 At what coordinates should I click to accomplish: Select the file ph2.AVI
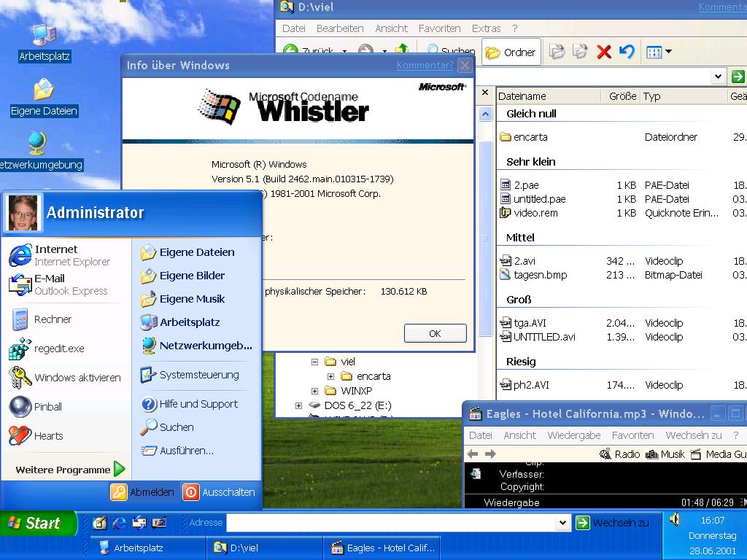coord(525,385)
